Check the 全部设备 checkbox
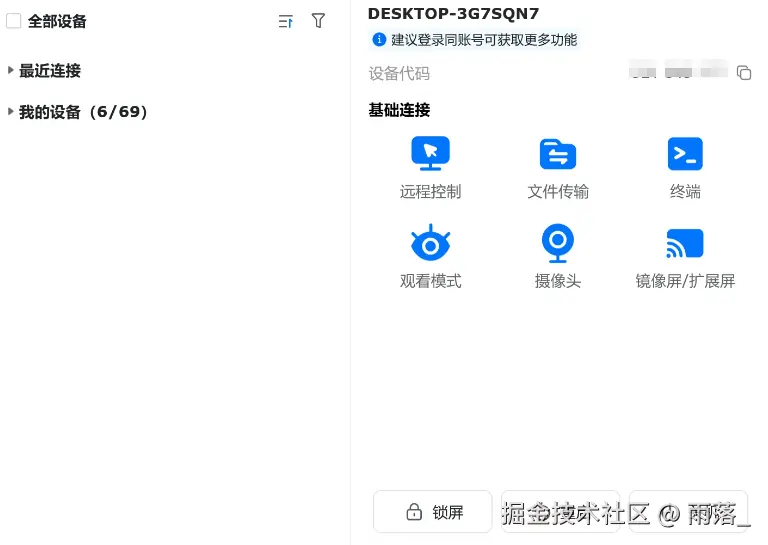The width and height of the screenshot is (768, 545). pyautogui.click(x=13, y=21)
